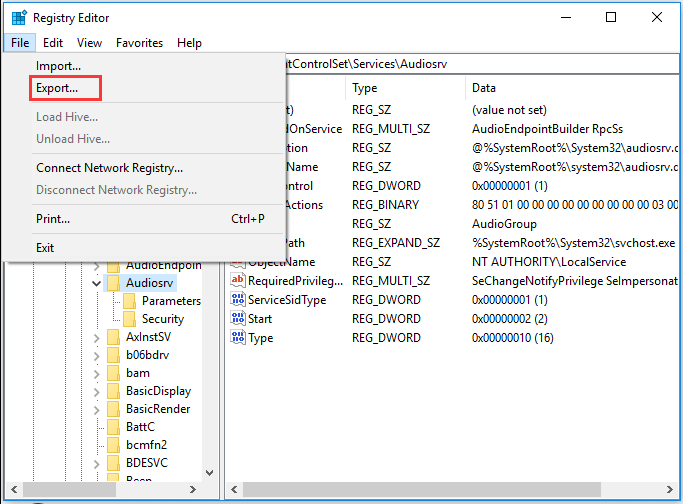Click the Type column header
Image resolution: width=683 pixels, height=504 pixels.
[x=405, y=88]
